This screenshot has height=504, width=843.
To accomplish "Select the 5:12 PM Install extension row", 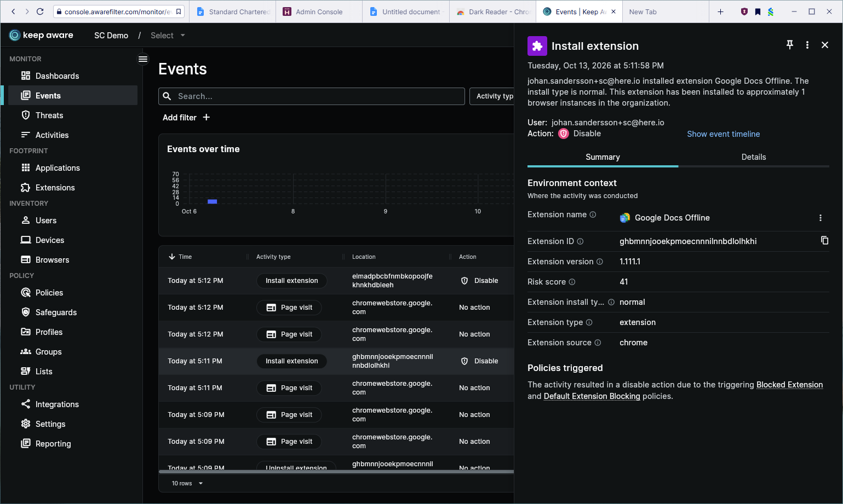I will click(x=336, y=281).
